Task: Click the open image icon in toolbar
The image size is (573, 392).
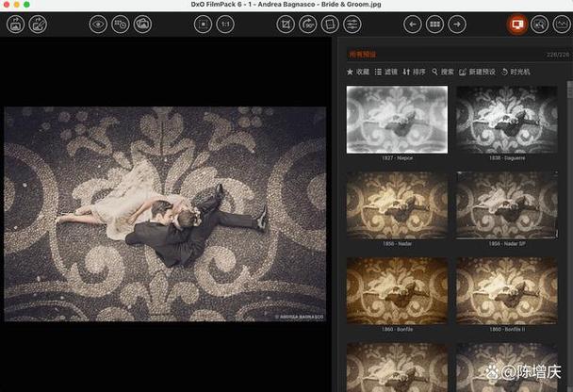Action: click(15, 24)
